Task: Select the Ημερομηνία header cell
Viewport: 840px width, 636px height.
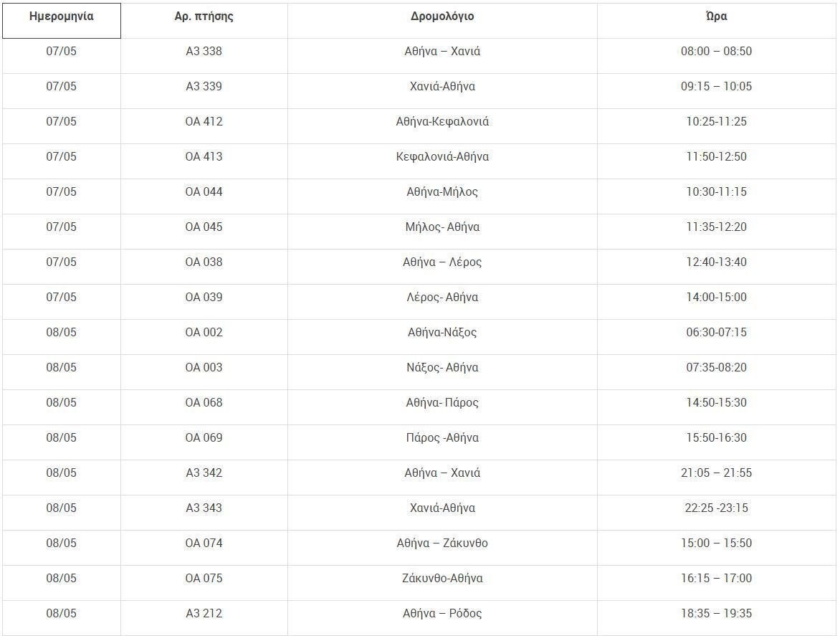Action: point(62,20)
